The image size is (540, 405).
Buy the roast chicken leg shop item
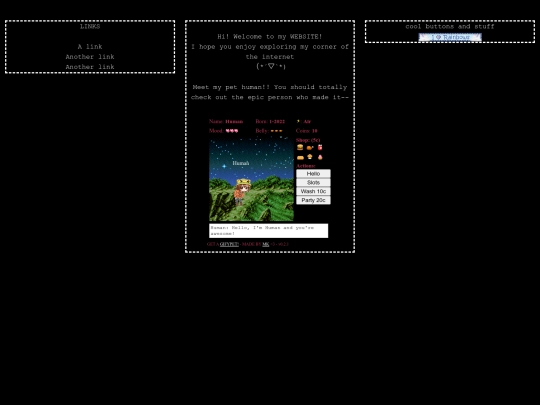pyautogui.click(x=310, y=148)
